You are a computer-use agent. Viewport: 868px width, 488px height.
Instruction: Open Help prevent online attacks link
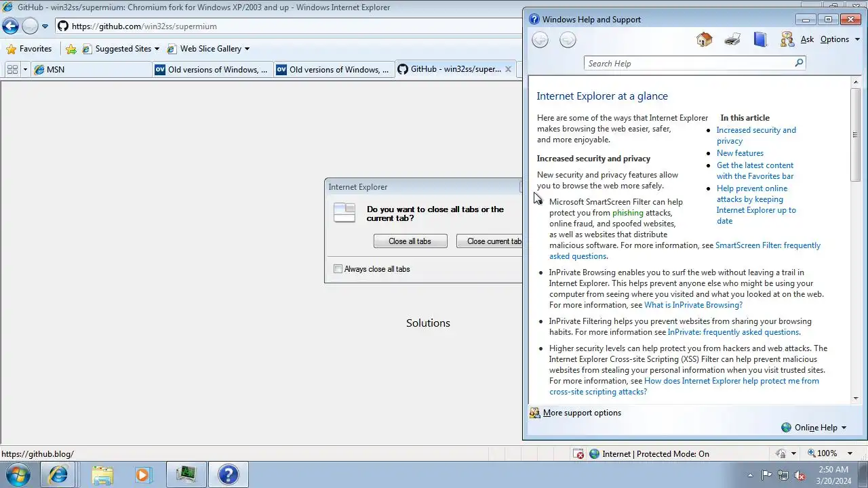(756, 205)
